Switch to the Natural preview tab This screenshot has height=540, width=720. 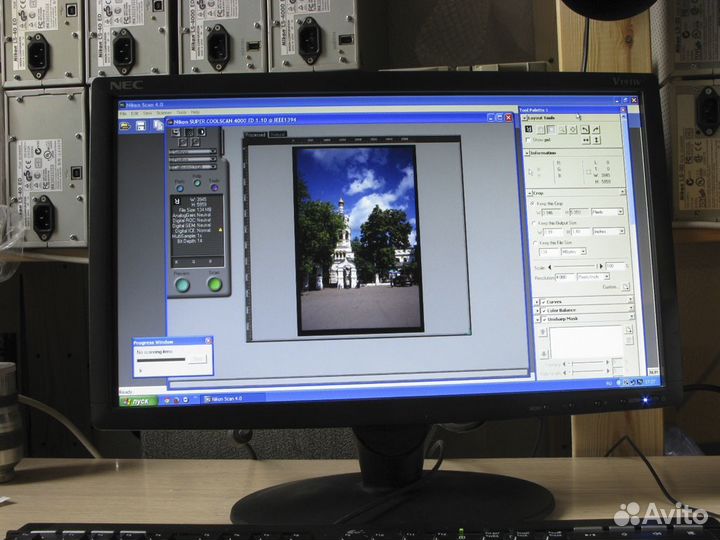[x=277, y=134]
